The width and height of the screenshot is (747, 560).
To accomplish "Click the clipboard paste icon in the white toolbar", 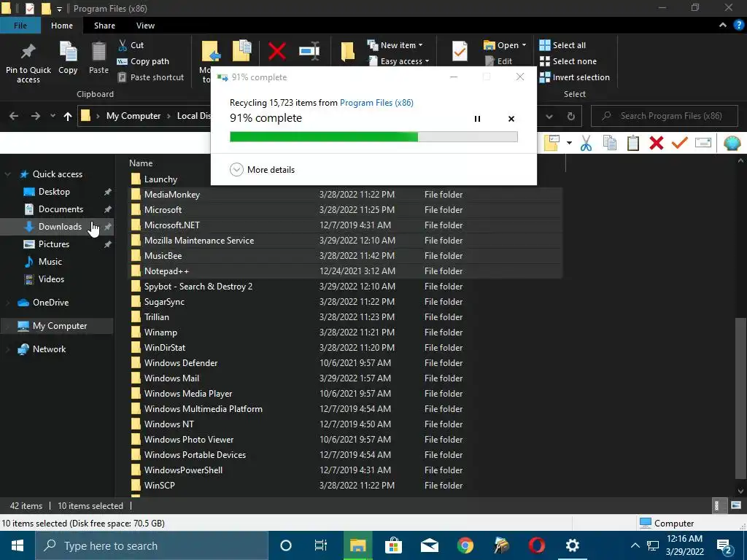I will (632, 143).
